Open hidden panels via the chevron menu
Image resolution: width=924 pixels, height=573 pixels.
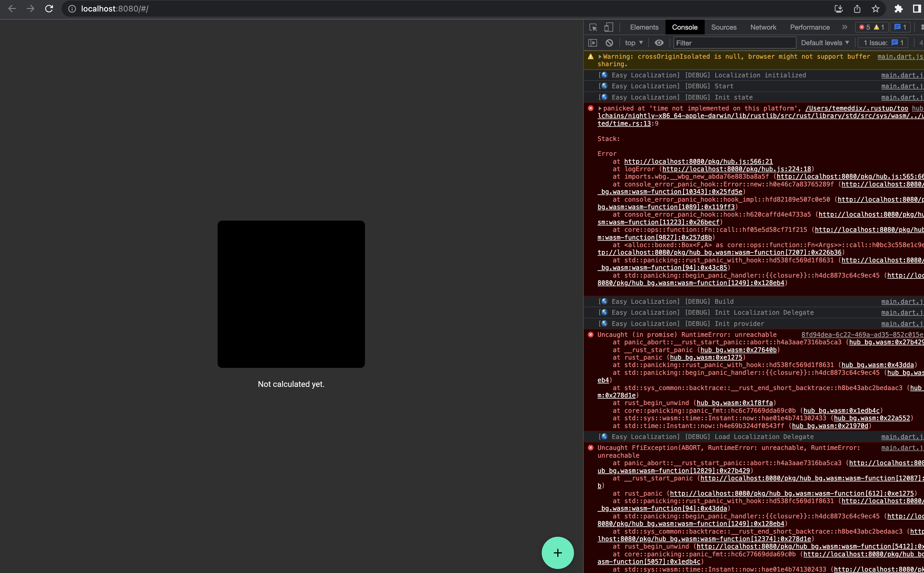pyautogui.click(x=844, y=27)
